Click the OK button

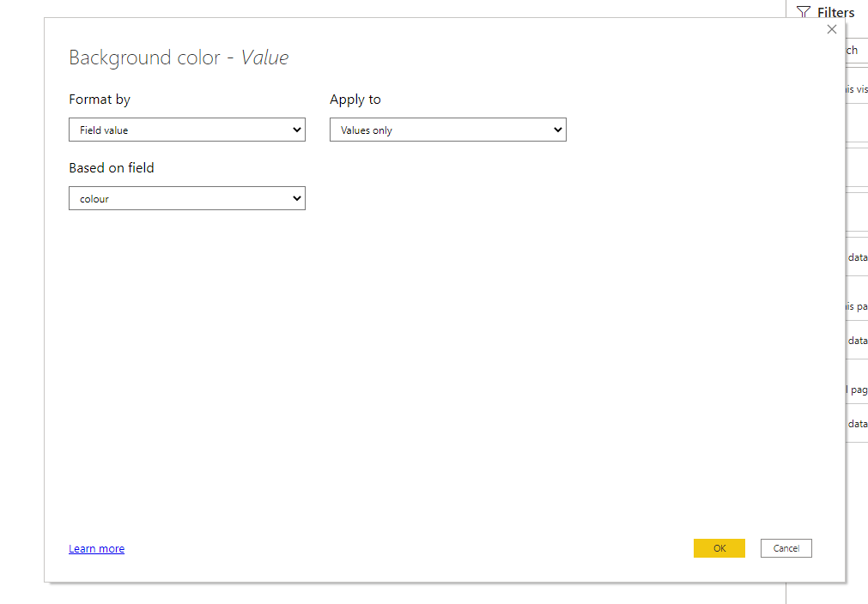719,548
